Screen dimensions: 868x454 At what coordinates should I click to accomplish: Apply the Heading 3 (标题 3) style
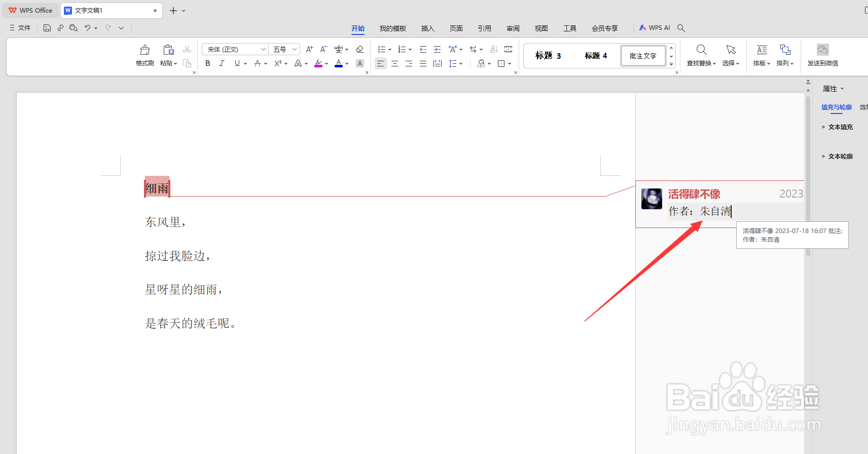(548, 56)
